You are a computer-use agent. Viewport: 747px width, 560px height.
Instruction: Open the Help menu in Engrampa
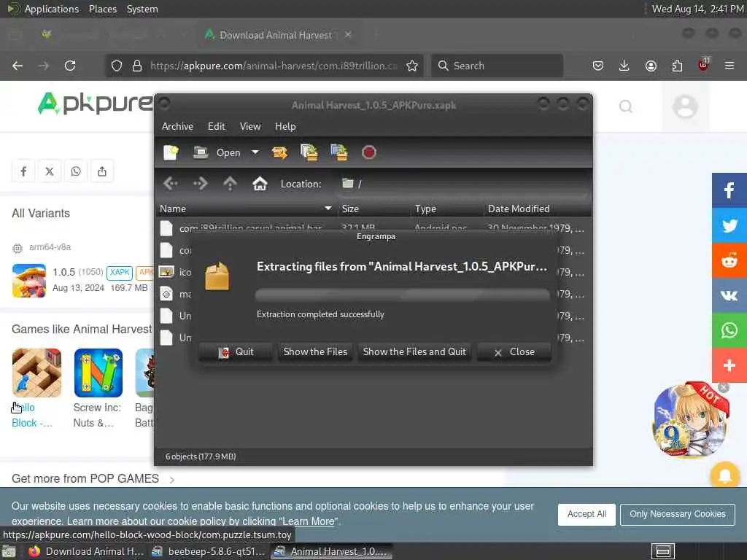(x=285, y=126)
